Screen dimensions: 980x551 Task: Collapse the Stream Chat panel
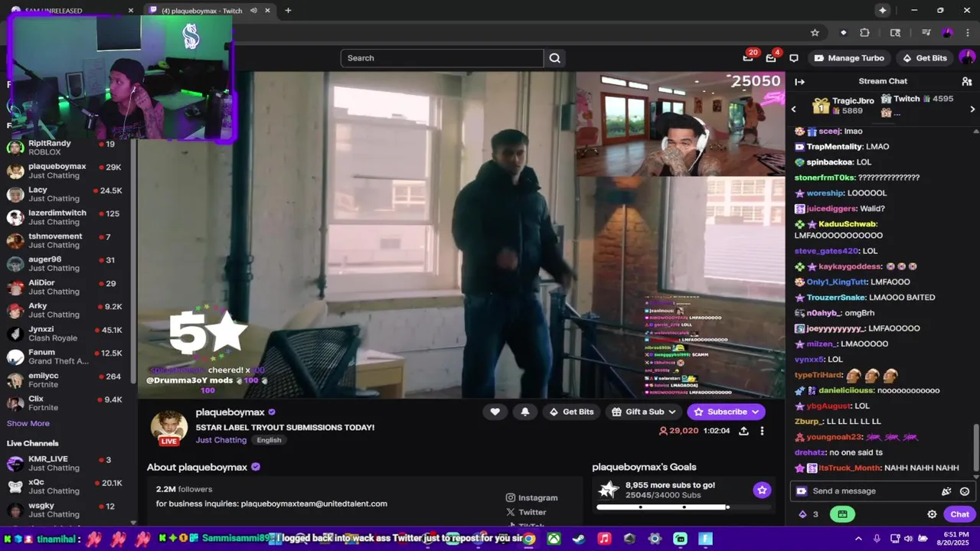[800, 81]
